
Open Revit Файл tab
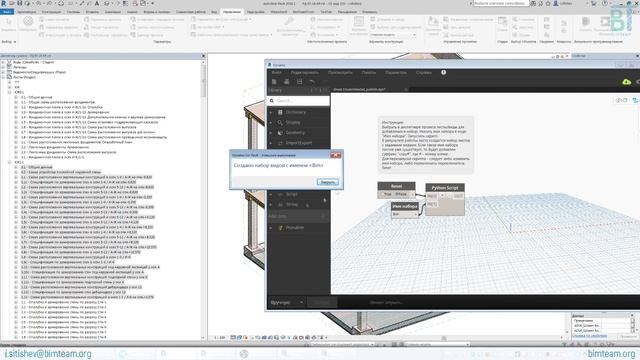pyautogui.click(x=7, y=12)
